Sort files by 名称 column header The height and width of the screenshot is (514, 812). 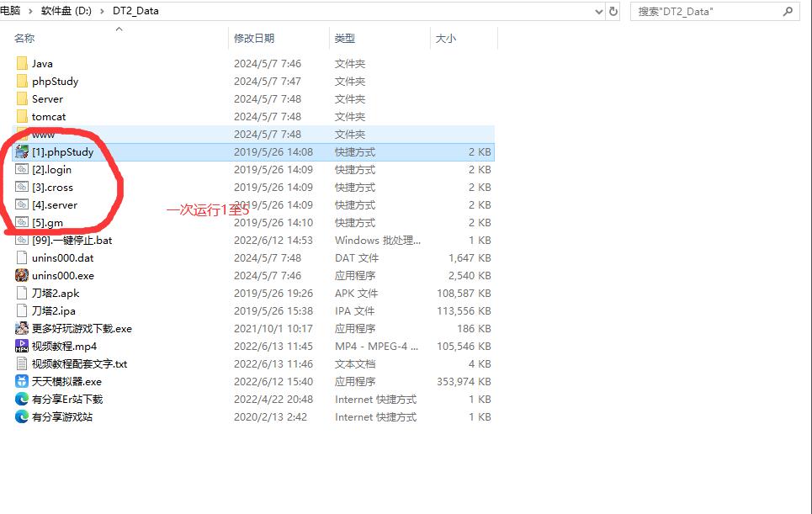[25, 39]
